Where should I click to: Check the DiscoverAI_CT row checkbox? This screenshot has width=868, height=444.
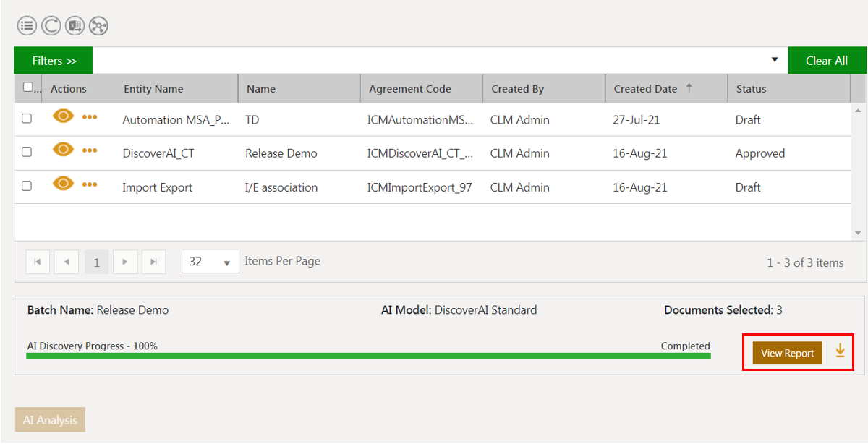(x=27, y=153)
